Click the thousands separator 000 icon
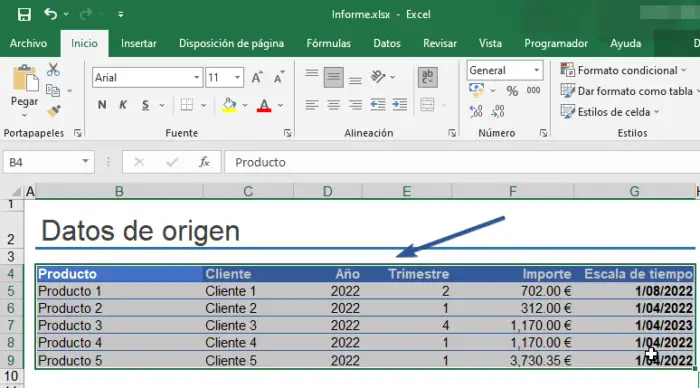 tap(533, 91)
